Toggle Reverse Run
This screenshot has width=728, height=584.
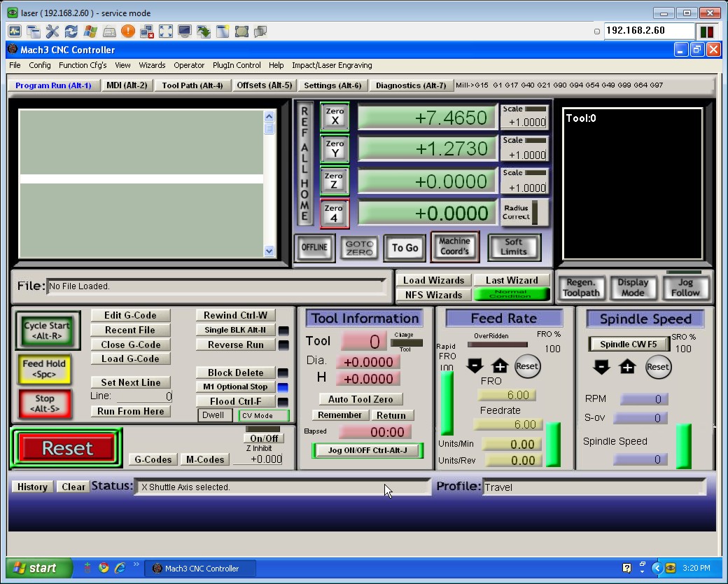(x=235, y=345)
